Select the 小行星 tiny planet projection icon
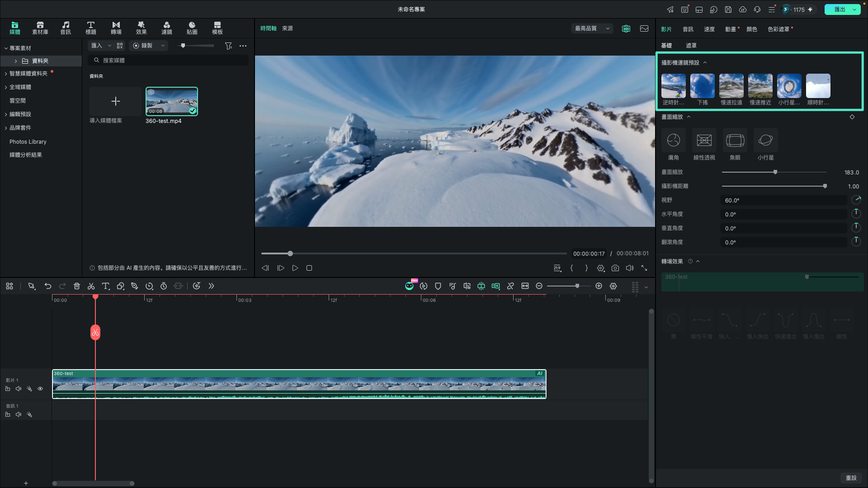Image resolution: width=868 pixels, height=488 pixels. (x=766, y=141)
